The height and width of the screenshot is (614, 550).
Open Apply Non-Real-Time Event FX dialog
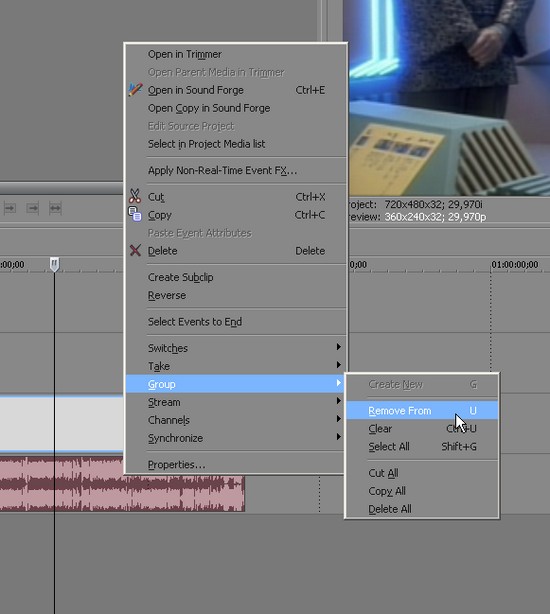(x=236, y=171)
